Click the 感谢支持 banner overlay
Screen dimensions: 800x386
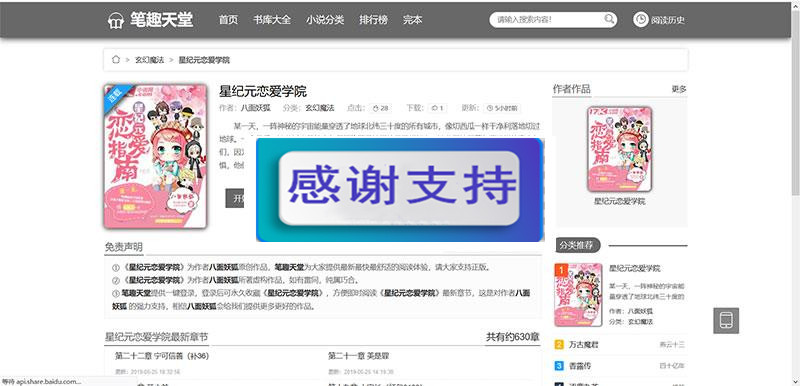(400, 189)
